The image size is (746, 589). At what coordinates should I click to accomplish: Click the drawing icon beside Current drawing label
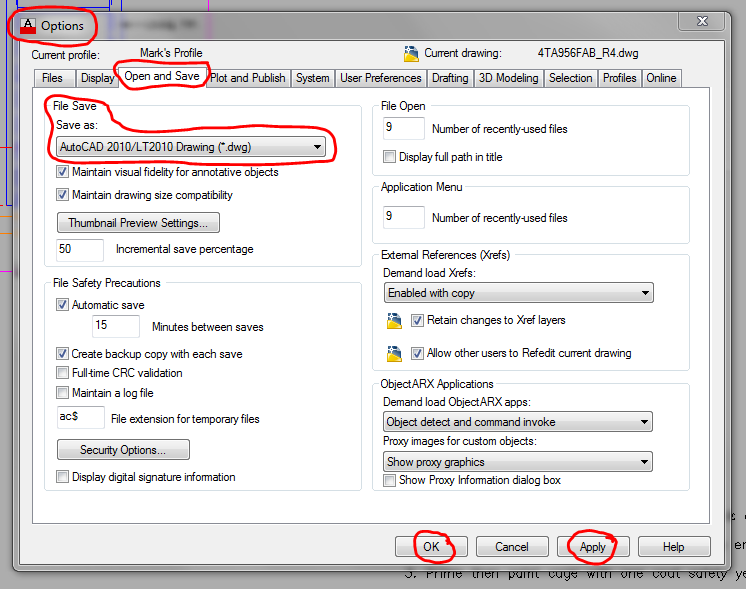411,54
